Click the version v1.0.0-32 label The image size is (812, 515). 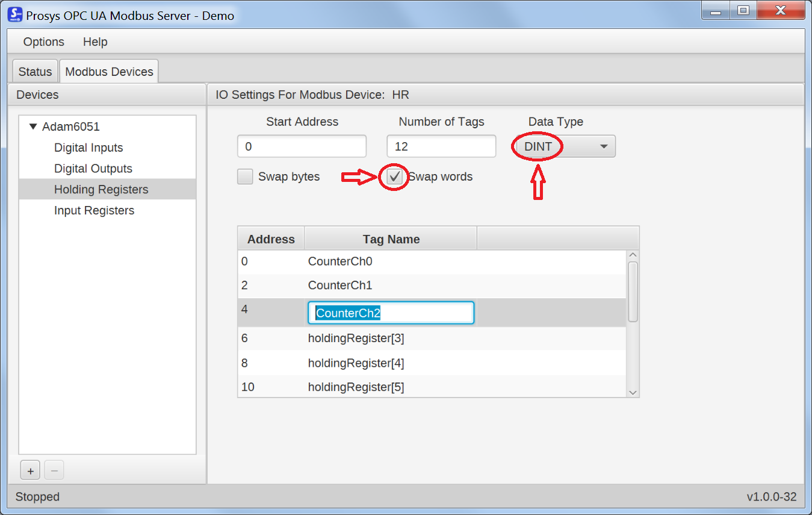pyautogui.click(x=772, y=497)
